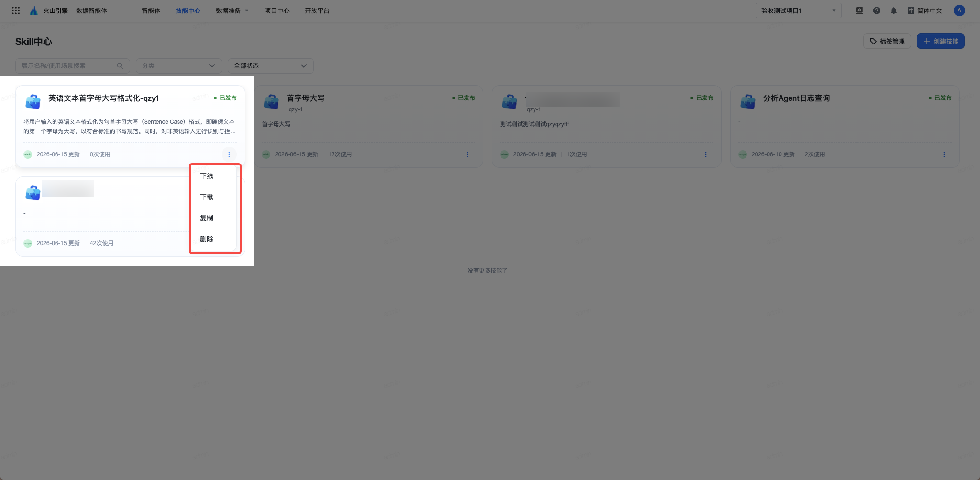Open the 项目中心 navigation tab
Screen dimensions: 980x480
click(x=277, y=11)
